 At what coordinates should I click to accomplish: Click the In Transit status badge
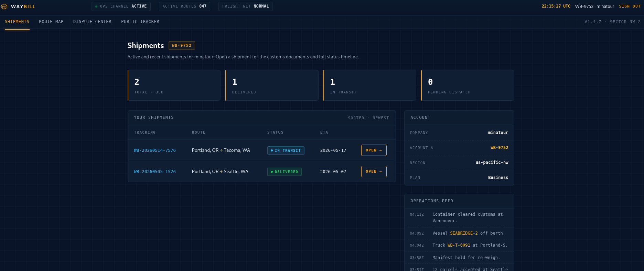point(286,150)
